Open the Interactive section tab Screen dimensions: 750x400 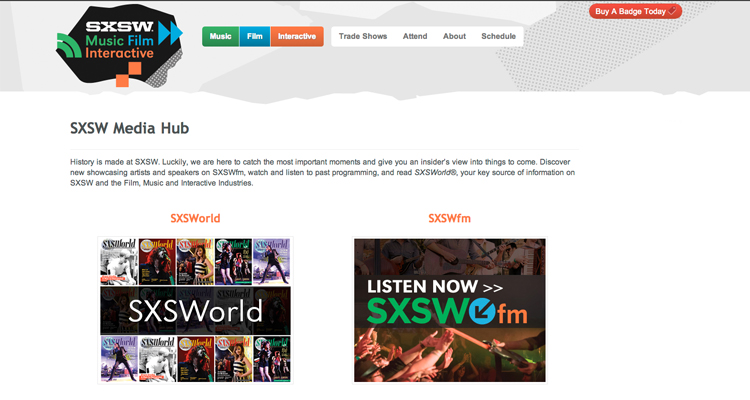tap(297, 36)
